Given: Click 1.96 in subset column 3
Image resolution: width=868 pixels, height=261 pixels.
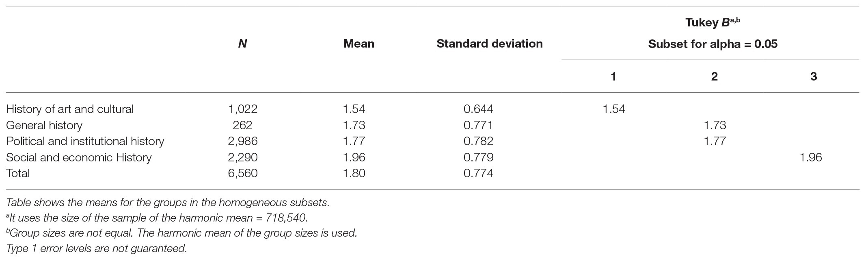Looking at the screenshot, I should click(x=810, y=157).
